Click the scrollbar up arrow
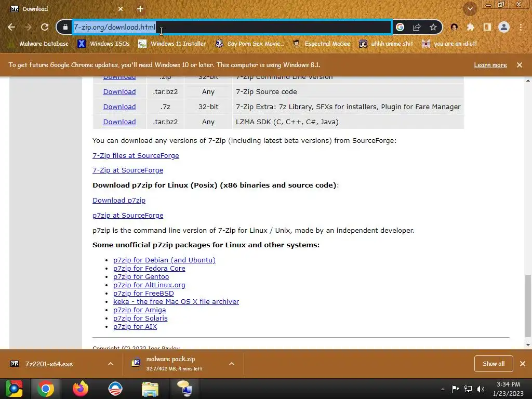The image size is (532, 399). point(528,81)
